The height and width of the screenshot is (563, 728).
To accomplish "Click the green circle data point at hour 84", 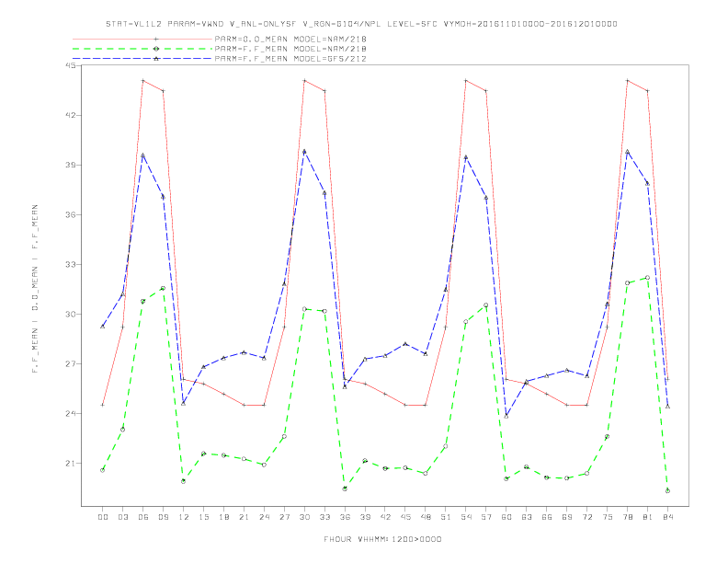I will [x=667, y=490].
